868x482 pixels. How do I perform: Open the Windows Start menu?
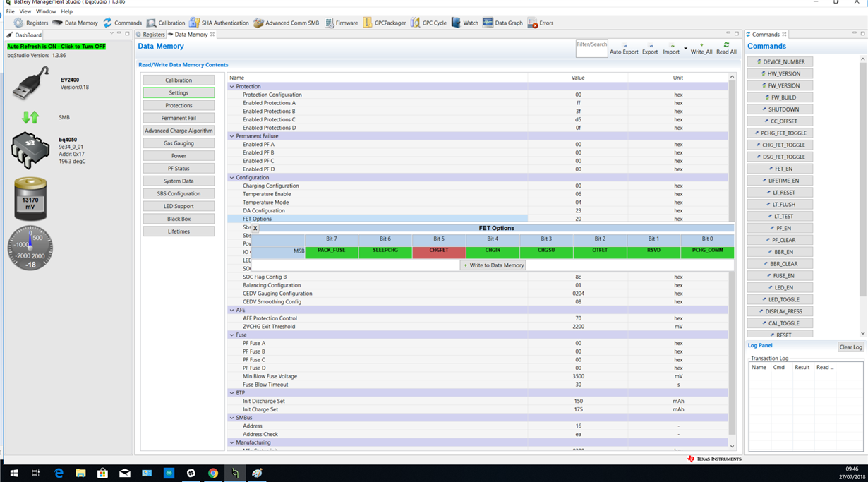(13, 474)
